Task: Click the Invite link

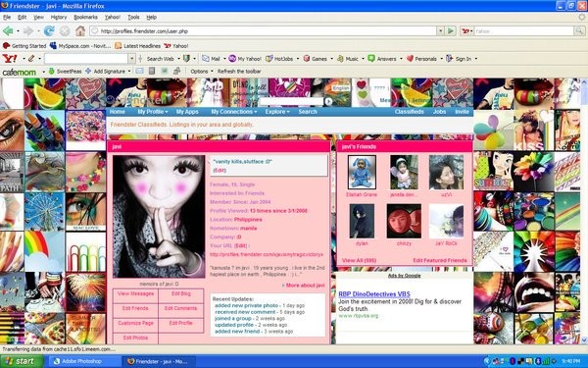Action: 462,112
